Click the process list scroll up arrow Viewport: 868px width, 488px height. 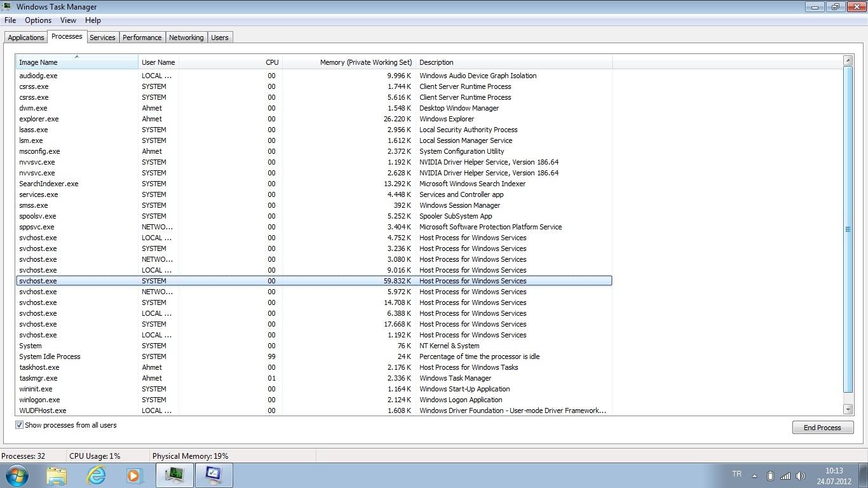pos(848,60)
